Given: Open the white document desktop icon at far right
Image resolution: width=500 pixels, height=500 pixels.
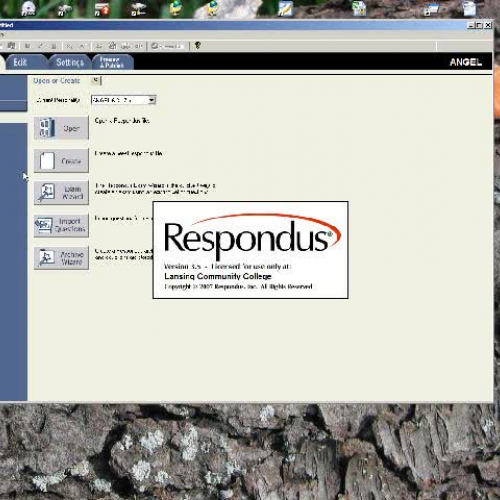Looking at the screenshot, I should (470, 8).
